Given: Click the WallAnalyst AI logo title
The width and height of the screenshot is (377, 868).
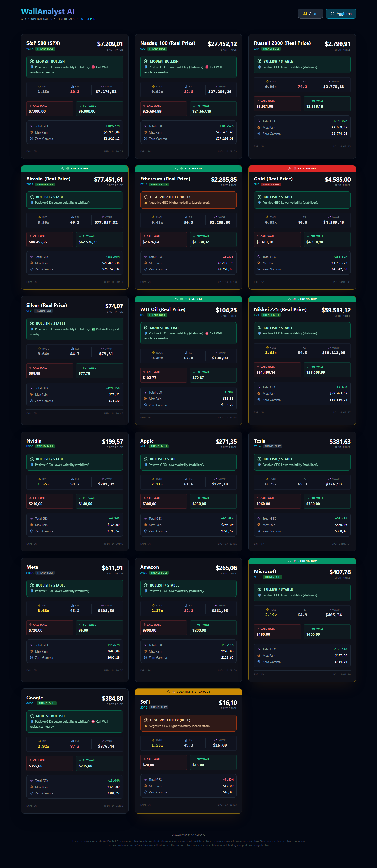Looking at the screenshot, I should pos(48,12).
